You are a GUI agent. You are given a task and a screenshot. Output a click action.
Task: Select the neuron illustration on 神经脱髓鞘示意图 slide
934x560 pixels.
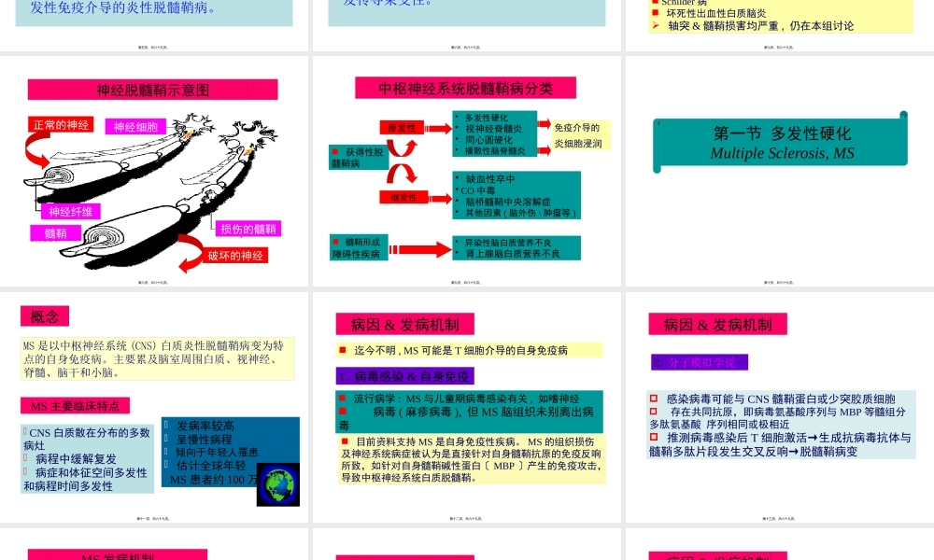tap(149, 187)
